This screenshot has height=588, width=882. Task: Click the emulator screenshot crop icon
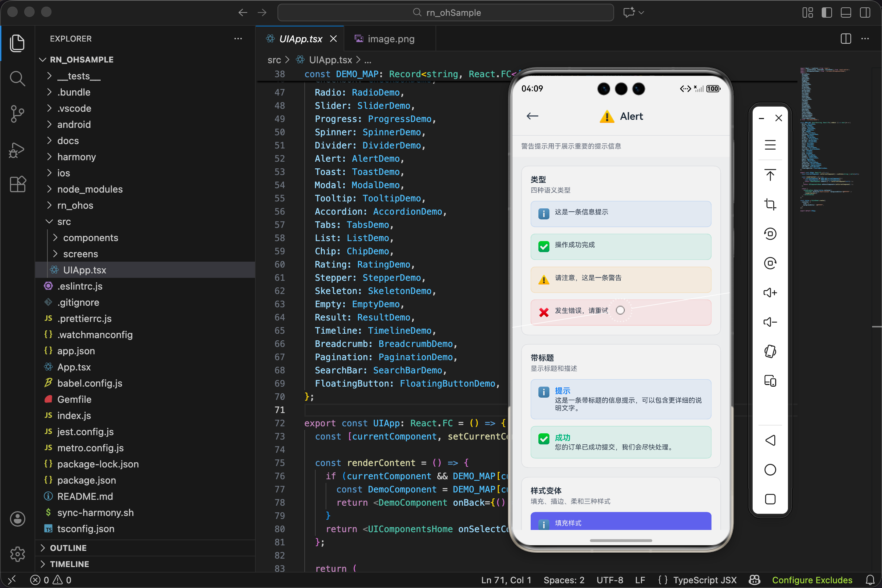click(x=770, y=204)
